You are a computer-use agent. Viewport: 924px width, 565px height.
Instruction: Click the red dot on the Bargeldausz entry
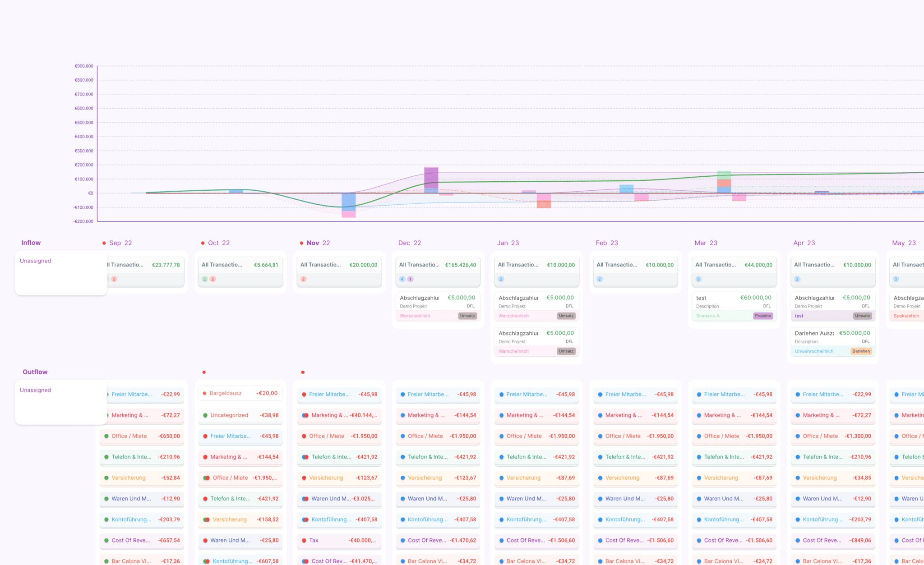coord(204,393)
